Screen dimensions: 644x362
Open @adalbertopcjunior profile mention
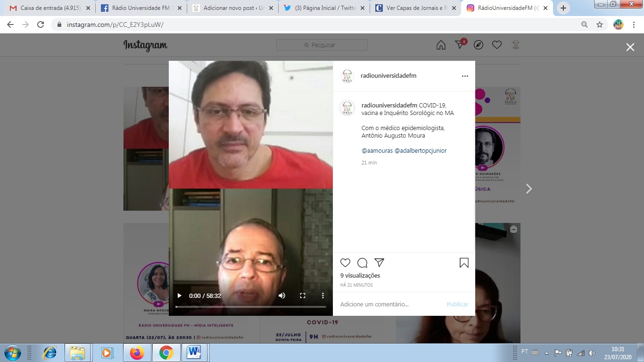[421, 151]
